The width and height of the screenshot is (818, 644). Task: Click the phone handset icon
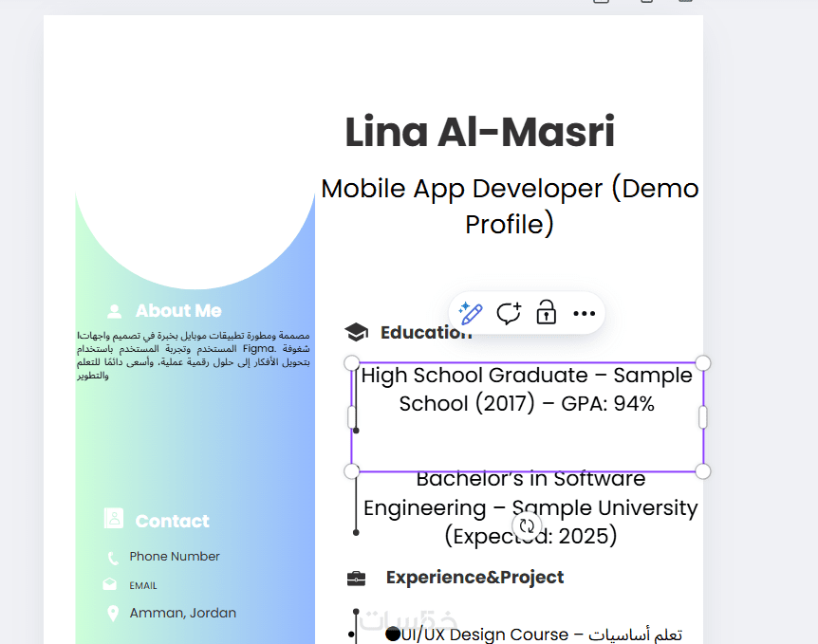(x=113, y=558)
